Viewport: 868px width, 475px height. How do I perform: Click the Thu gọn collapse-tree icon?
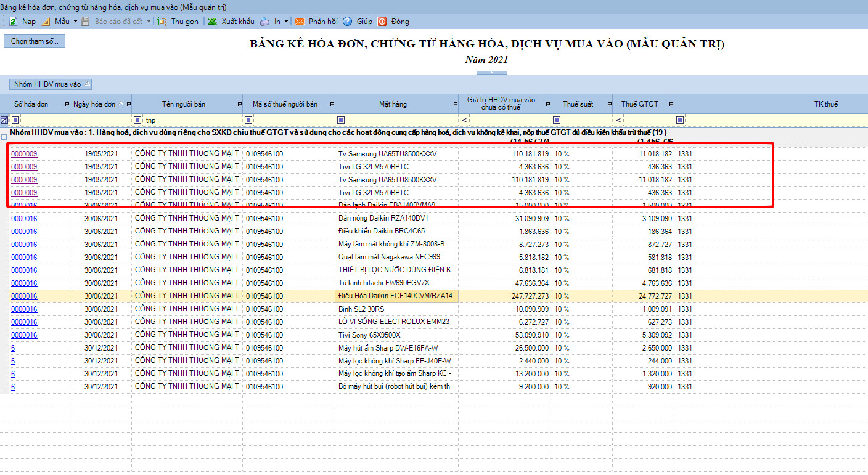pos(162,22)
